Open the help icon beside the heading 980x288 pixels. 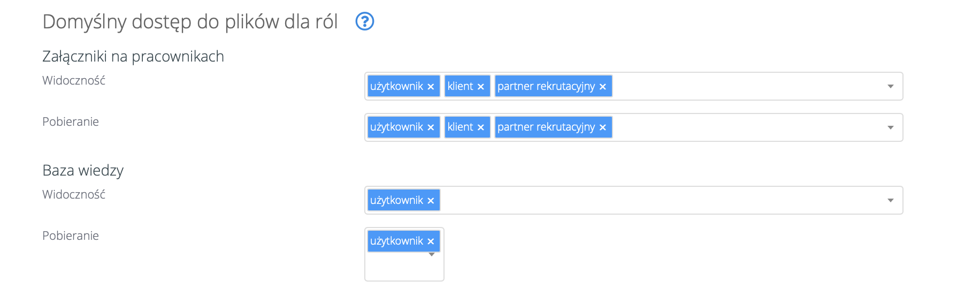pyautogui.click(x=365, y=21)
